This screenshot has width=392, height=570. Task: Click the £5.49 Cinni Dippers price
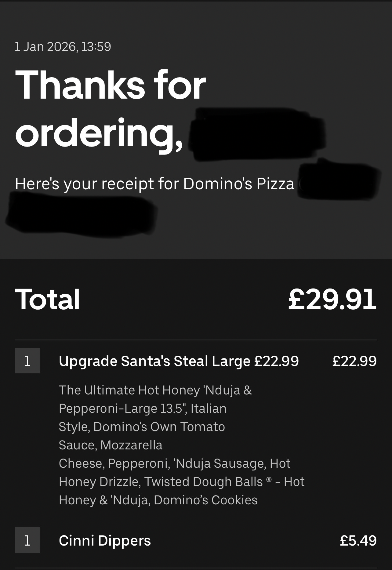(358, 540)
